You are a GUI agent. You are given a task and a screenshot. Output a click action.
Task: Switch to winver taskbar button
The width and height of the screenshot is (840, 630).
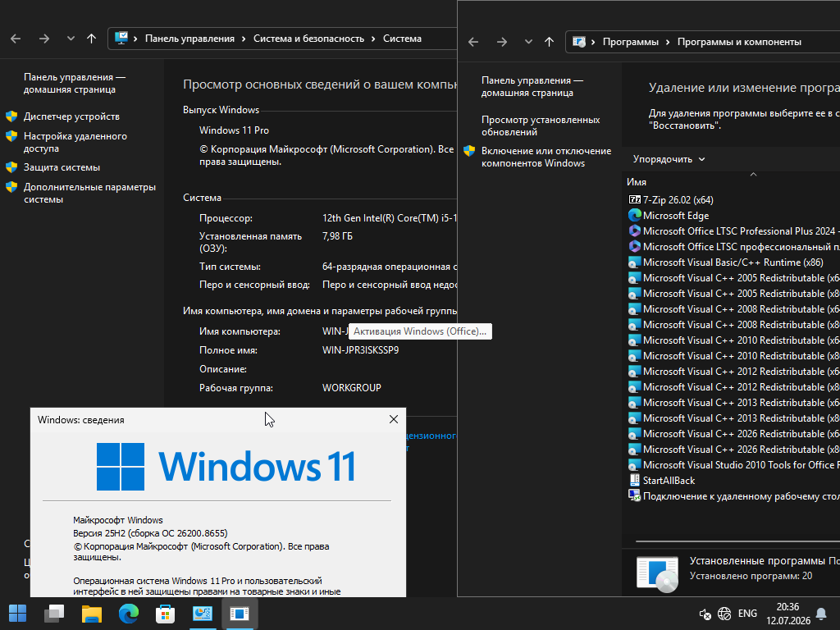(x=240, y=614)
